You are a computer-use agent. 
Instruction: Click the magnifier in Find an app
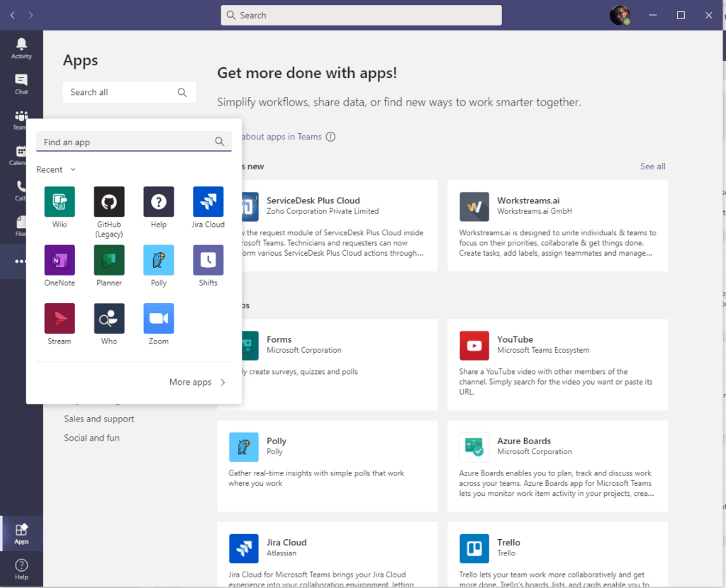220,142
